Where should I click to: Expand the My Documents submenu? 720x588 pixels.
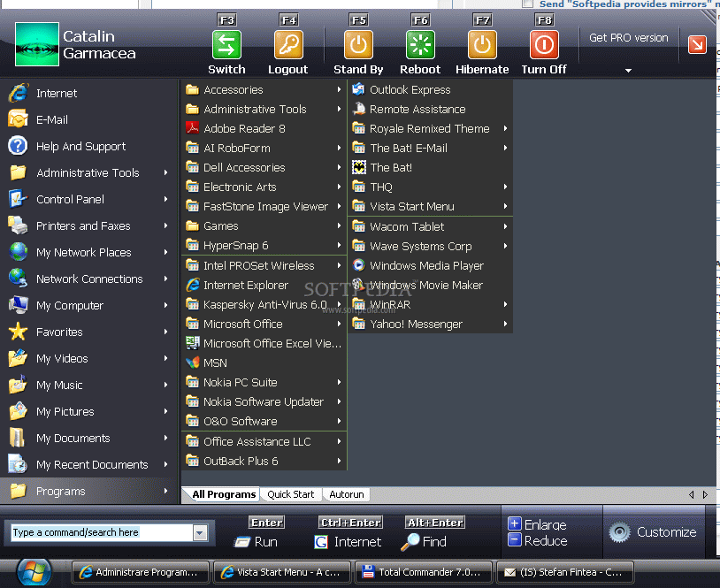[165, 438]
